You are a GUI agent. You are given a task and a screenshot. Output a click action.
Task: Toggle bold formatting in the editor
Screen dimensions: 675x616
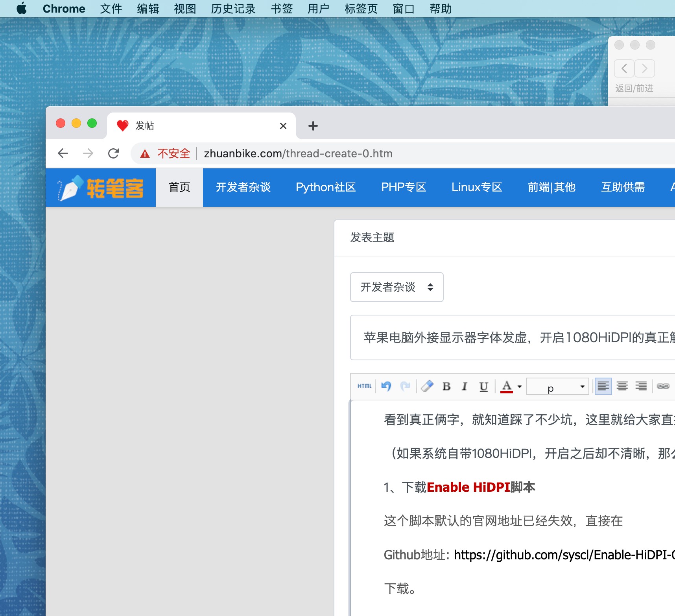pos(446,386)
